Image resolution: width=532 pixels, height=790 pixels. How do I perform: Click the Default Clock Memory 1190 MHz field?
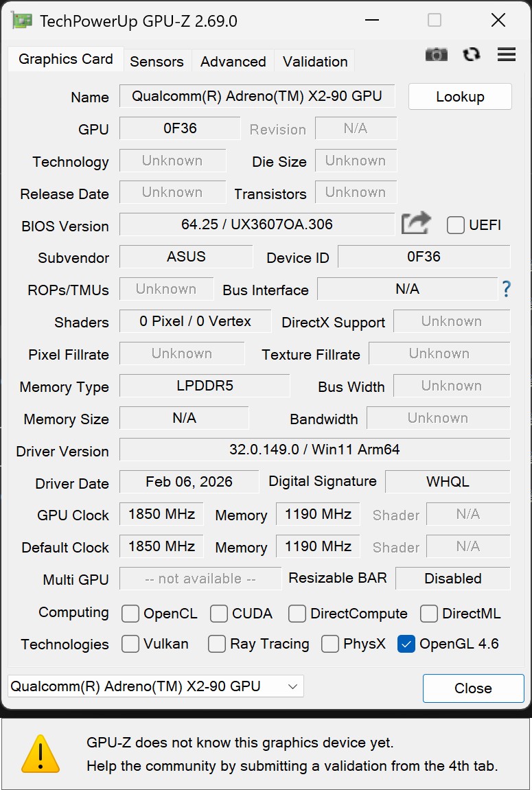click(318, 546)
